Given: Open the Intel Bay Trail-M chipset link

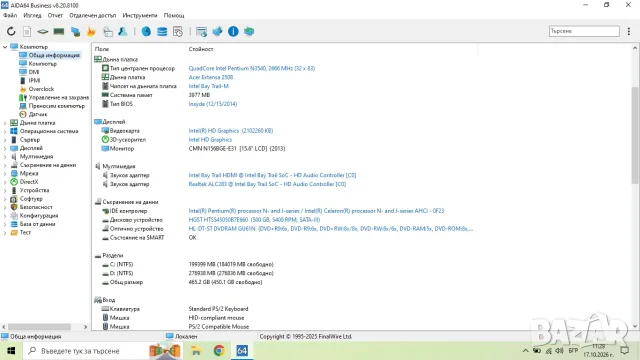Looking at the screenshot, I should pos(209,86).
